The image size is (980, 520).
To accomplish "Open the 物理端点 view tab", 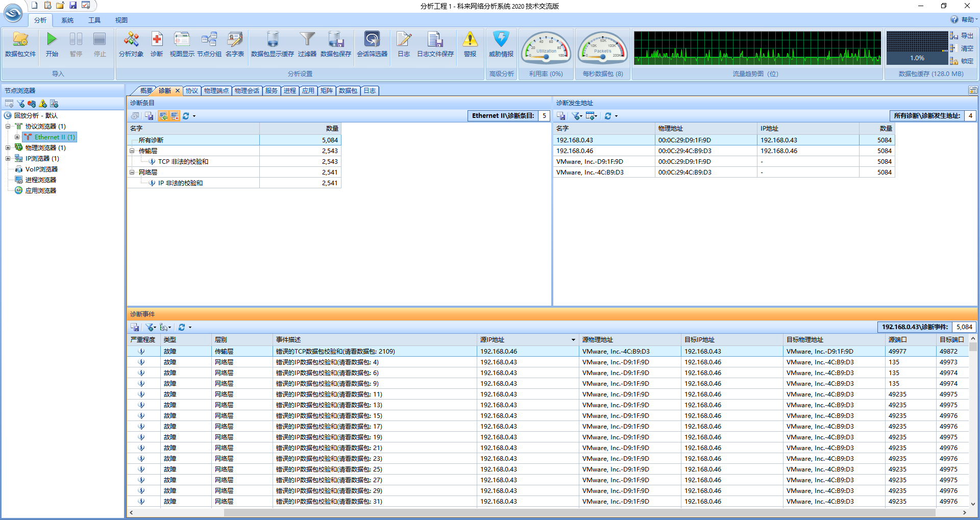I will coord(216,90).
